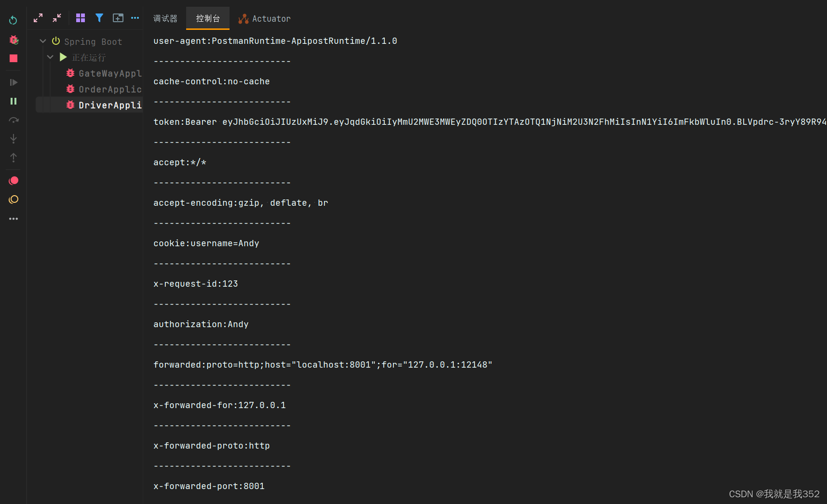Click the Collapse All arrows icon
Image resolution: width=827 pixels, height=504 pixels.
pos(56,18)
